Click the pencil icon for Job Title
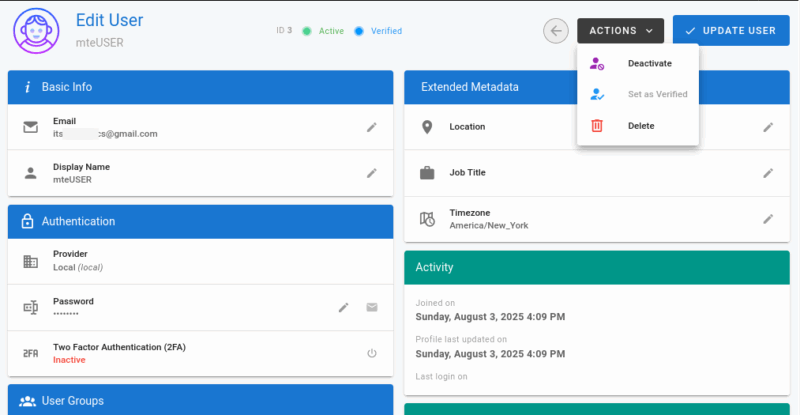 (768, 173)
